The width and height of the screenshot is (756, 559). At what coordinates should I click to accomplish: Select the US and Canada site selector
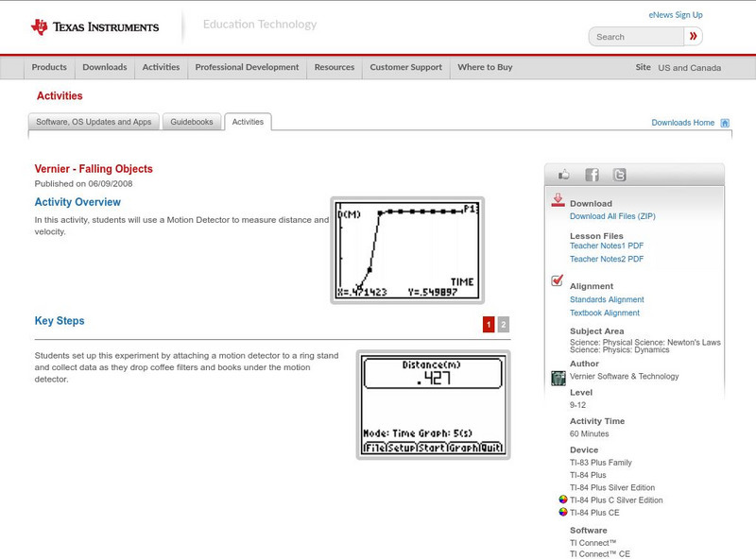point(690,68)
